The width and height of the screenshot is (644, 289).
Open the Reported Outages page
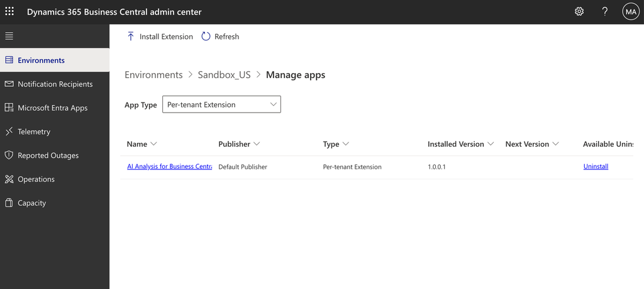pyautogui.click(x=55, y=156)
